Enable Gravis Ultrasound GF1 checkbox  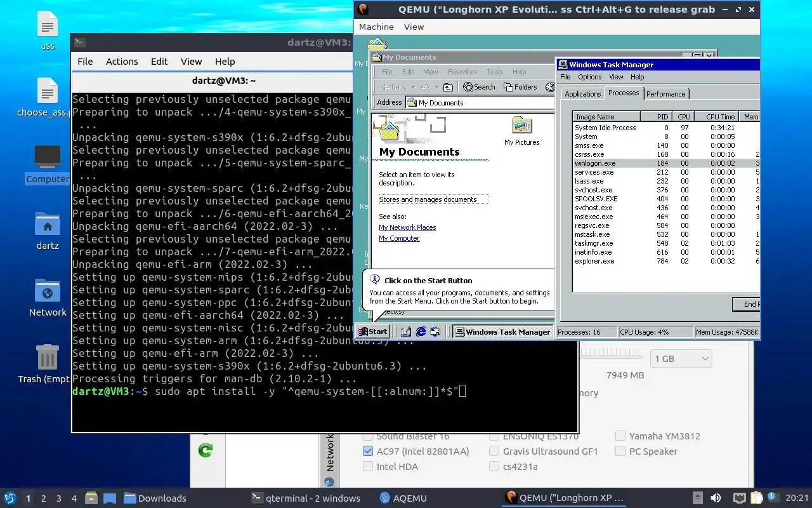tap(494, 451)
